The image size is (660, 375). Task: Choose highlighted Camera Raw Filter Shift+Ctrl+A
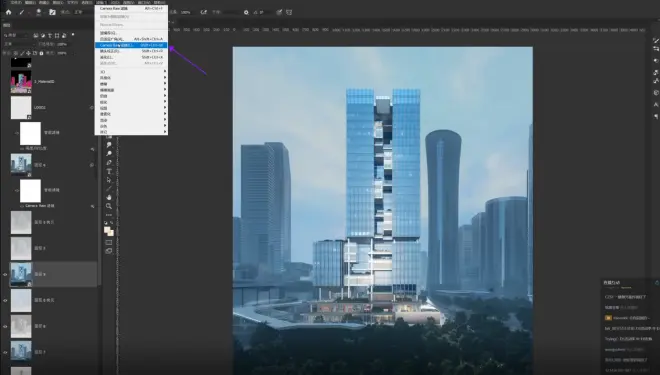pos(131,45)
